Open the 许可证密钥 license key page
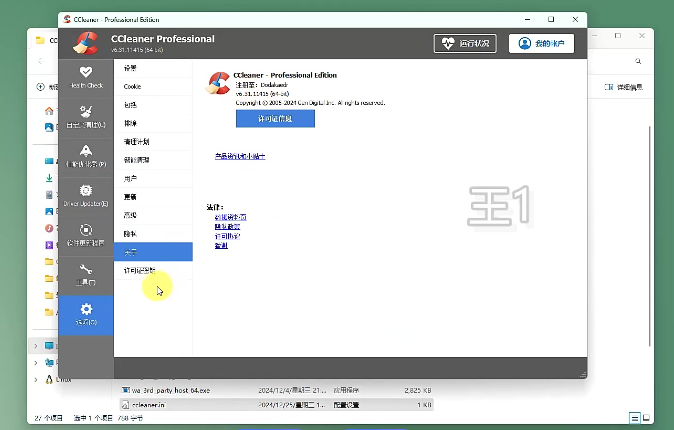 [x=153, y=270]
